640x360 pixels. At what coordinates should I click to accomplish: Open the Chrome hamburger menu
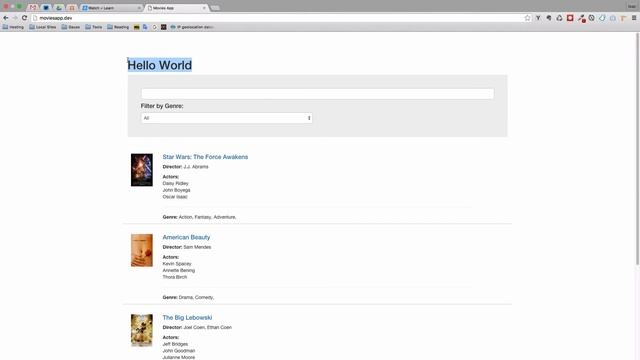pyautogui.click(x=634, y=18)
